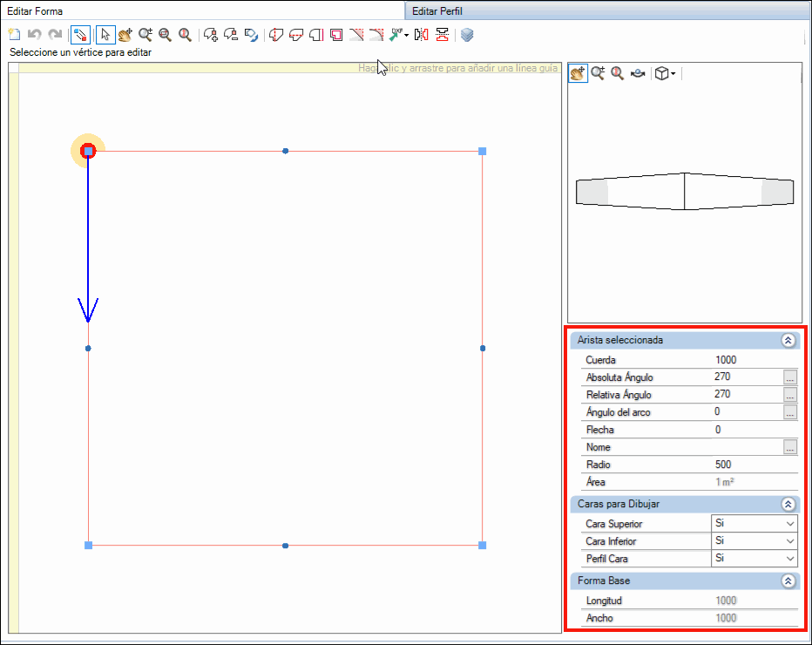
Task: Click the bottom edge midpoint handle
Action: pyautogui.click(x=286, y=546)
